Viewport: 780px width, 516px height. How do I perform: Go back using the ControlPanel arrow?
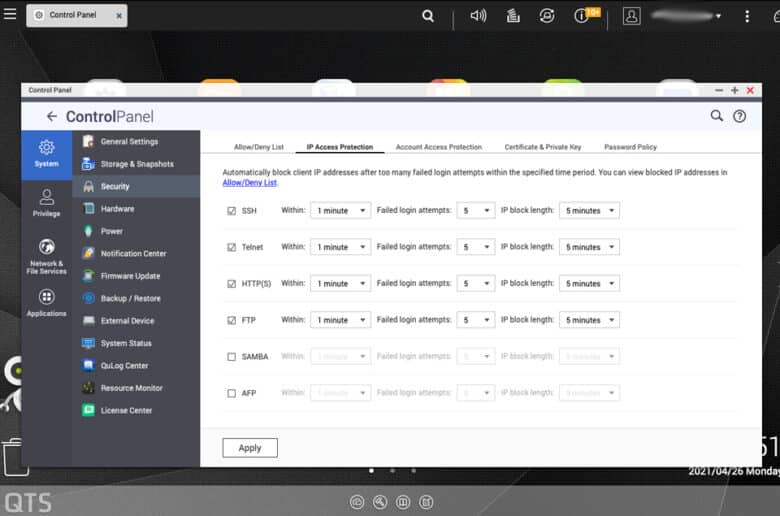coord(52,116)
